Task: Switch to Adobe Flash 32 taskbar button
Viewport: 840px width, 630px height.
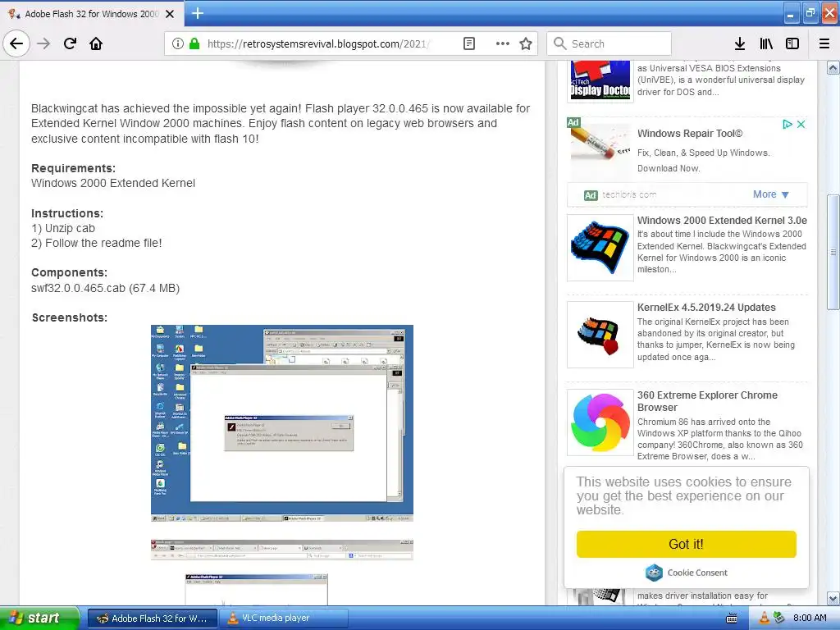Action: (152, 619)
